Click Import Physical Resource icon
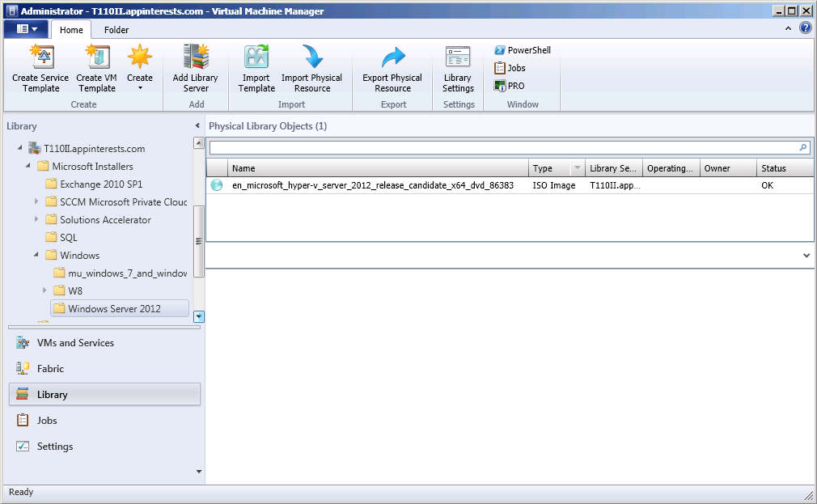Viewport: 817px width, 504px height. click(x=311, y=58)
